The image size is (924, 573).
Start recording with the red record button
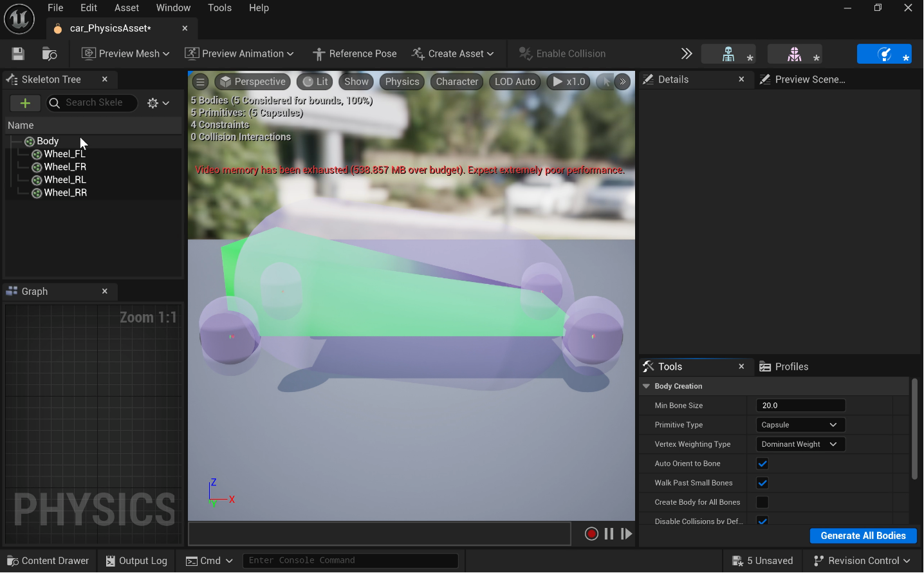tap(591, 534)
